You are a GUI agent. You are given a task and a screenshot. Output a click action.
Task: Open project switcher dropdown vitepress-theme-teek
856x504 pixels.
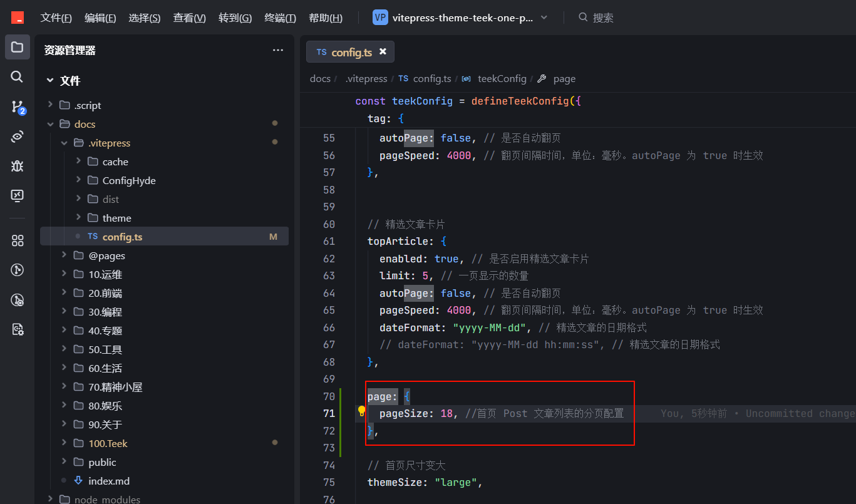coord(460,18)
